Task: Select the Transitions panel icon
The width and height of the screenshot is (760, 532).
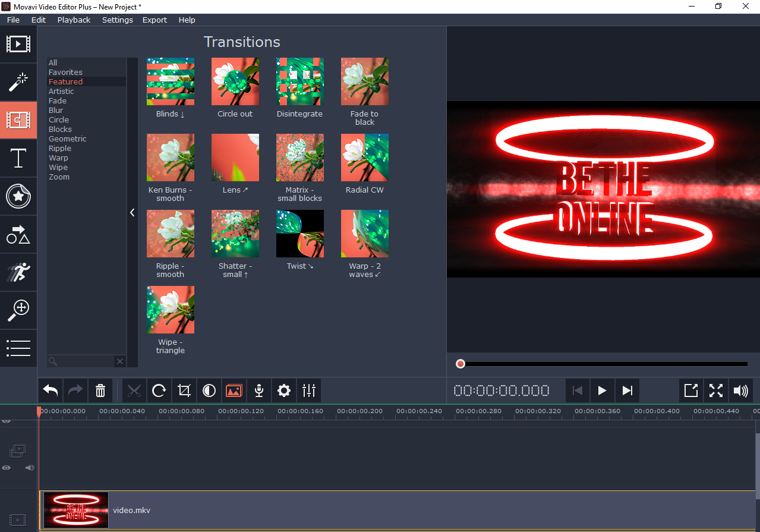Action: [x=18, y=120]
